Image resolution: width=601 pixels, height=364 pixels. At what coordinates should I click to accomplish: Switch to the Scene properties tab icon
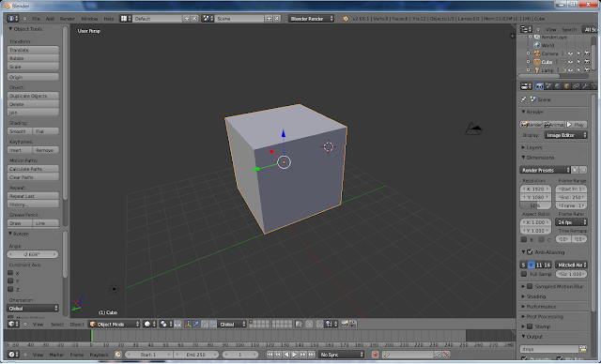[548, 86]
